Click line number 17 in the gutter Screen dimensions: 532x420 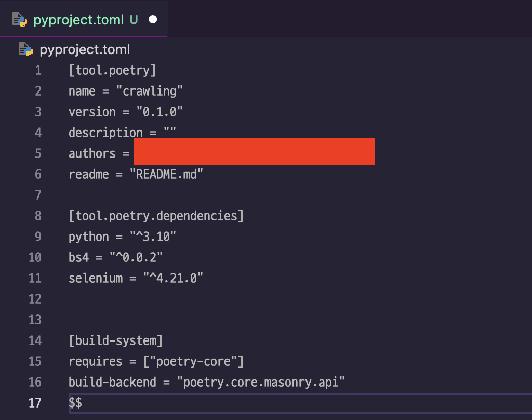coord(35,403)
